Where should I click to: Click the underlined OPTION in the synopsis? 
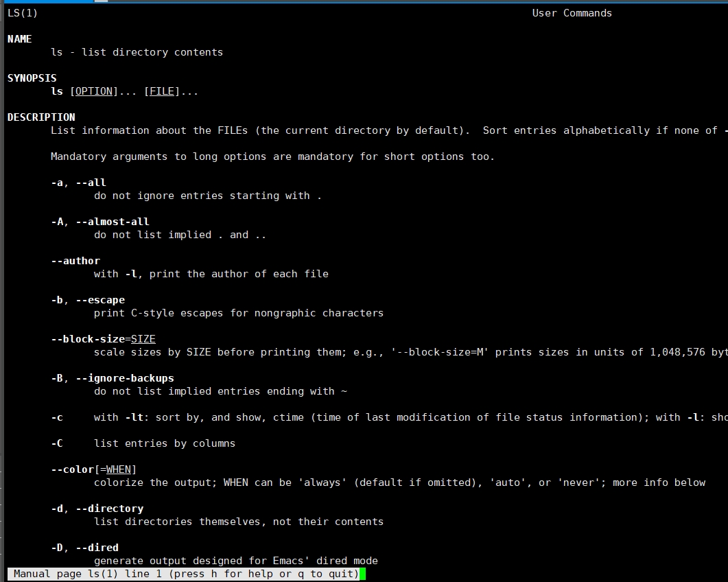(x=94, y=91)
